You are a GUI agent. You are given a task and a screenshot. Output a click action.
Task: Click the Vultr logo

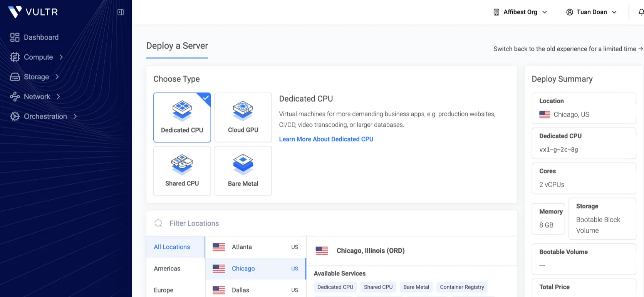(33, 12)
